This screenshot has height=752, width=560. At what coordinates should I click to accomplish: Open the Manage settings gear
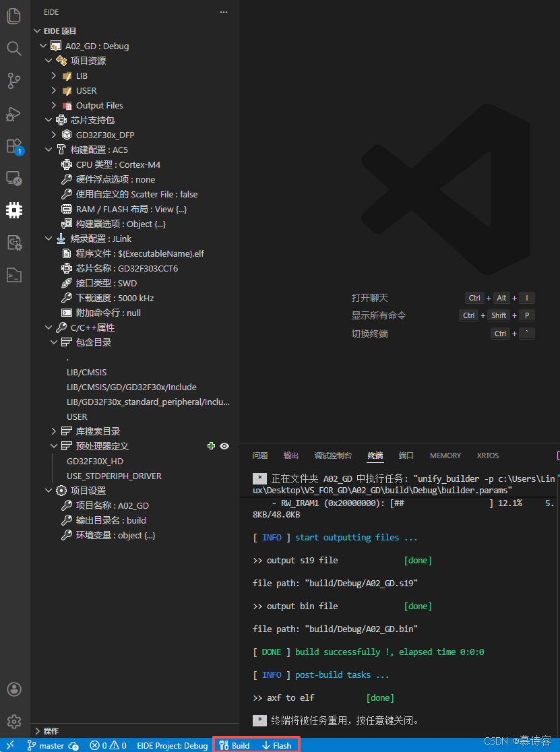click(x=14, y=721)
